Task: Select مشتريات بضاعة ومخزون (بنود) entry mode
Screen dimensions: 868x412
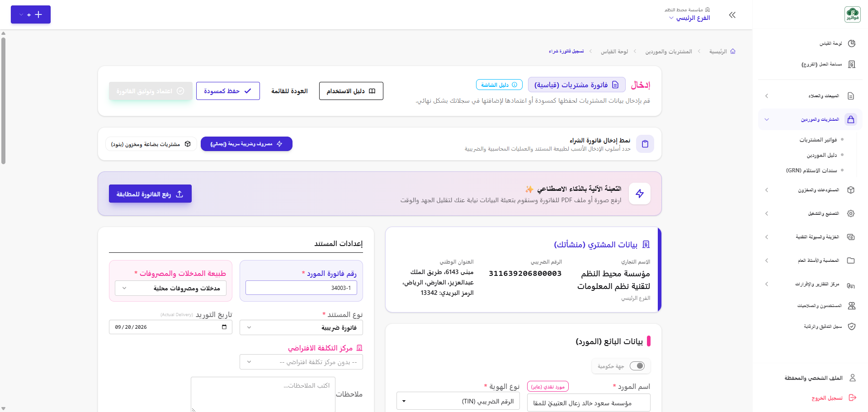Action: (x=151, y=144)
